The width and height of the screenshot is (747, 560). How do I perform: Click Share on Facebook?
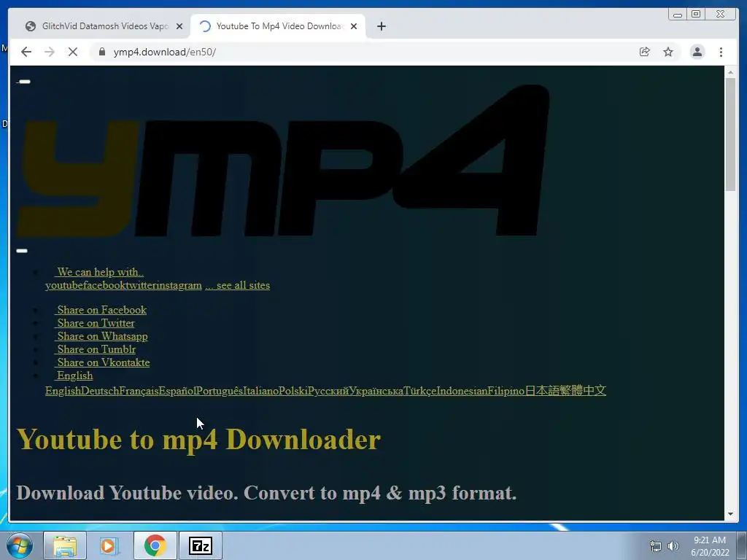[101, 310]
